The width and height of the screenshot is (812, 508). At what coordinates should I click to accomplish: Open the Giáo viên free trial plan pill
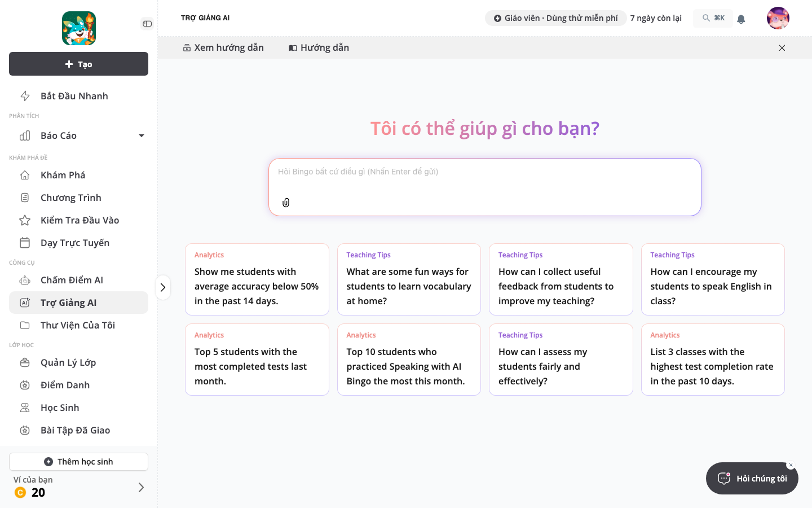tap(556, 18)
